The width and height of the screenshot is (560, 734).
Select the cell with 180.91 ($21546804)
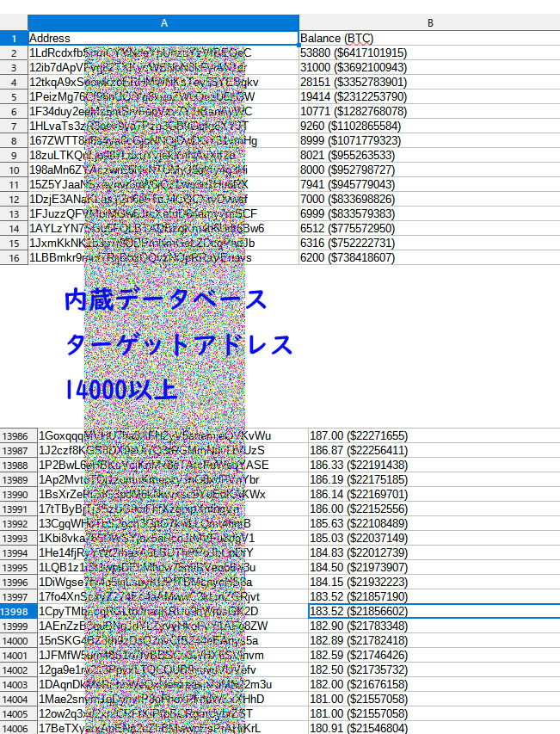coord(434,728)
